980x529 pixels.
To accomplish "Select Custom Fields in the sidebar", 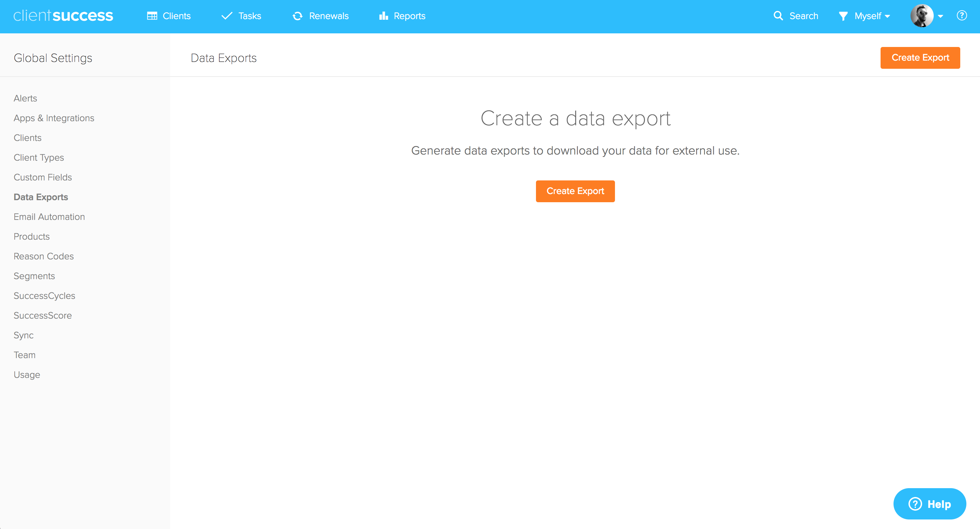I will (x=43, y=177).
